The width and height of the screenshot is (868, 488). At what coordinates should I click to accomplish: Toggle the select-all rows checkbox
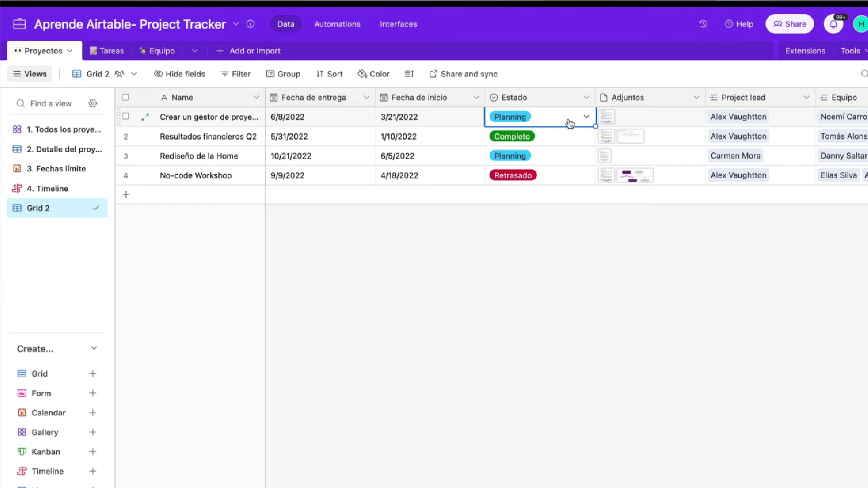[126, 97]
